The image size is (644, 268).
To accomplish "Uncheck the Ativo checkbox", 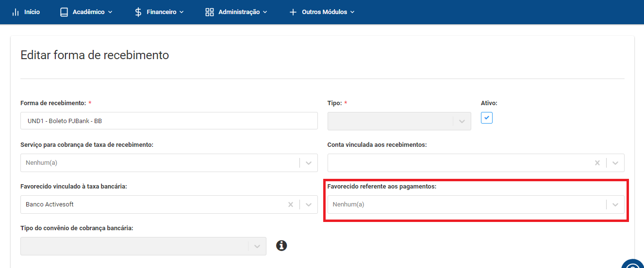I will click(x=487, y=118).
